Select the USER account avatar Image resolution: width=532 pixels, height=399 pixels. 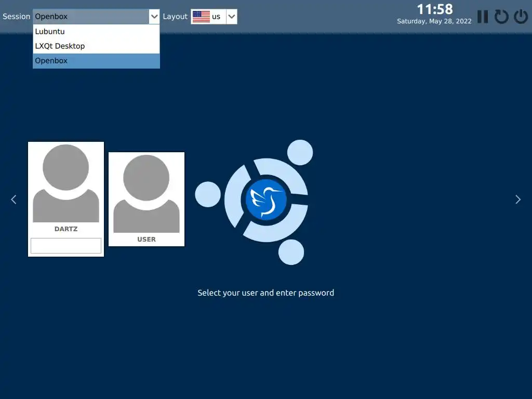(x=146, y=194)
